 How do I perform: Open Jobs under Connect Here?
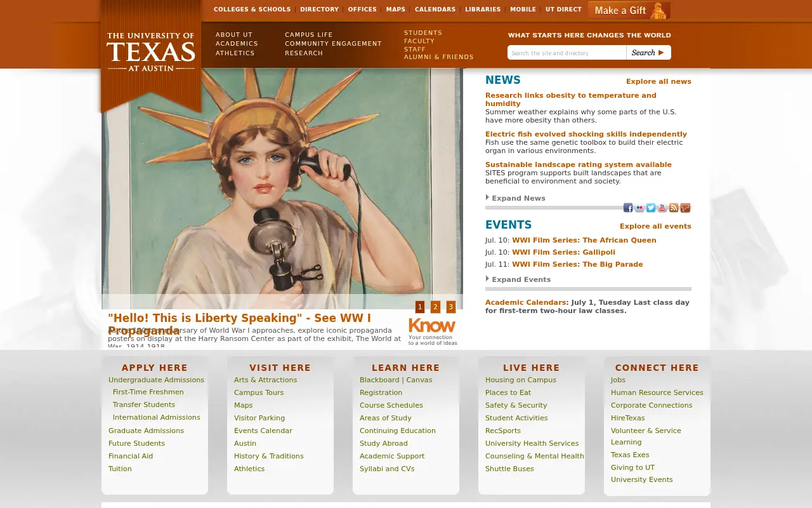coord(618,380)
